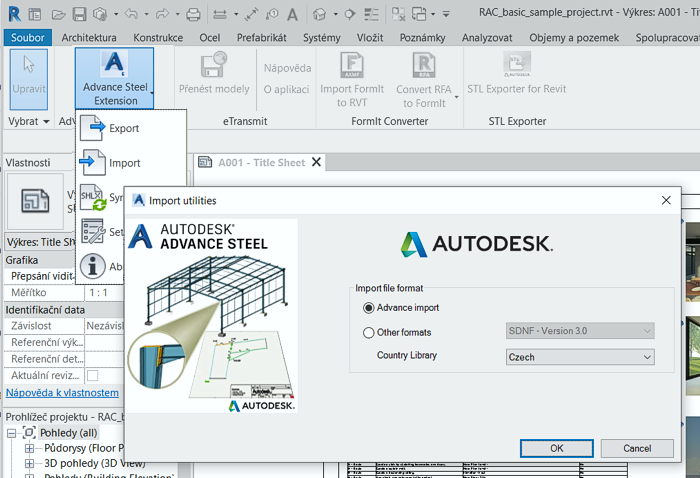Click the Settings checklist menu icon
Viewport: 700px width, 478px height.
(93, 231)
